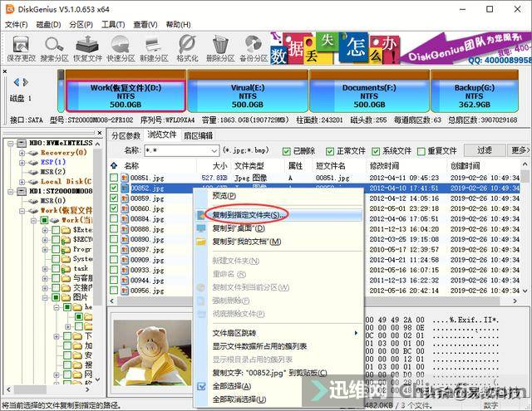Image resolution: width=532 pixels, height=411 pixels.
Task: Click the 过滤 filter button
Action: point(484,150)
